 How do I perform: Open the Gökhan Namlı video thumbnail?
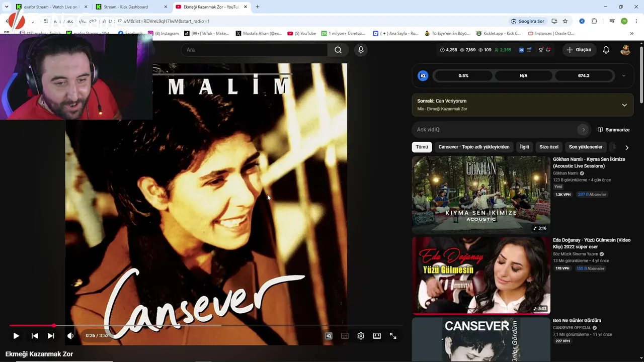click(x=481, y=195)
